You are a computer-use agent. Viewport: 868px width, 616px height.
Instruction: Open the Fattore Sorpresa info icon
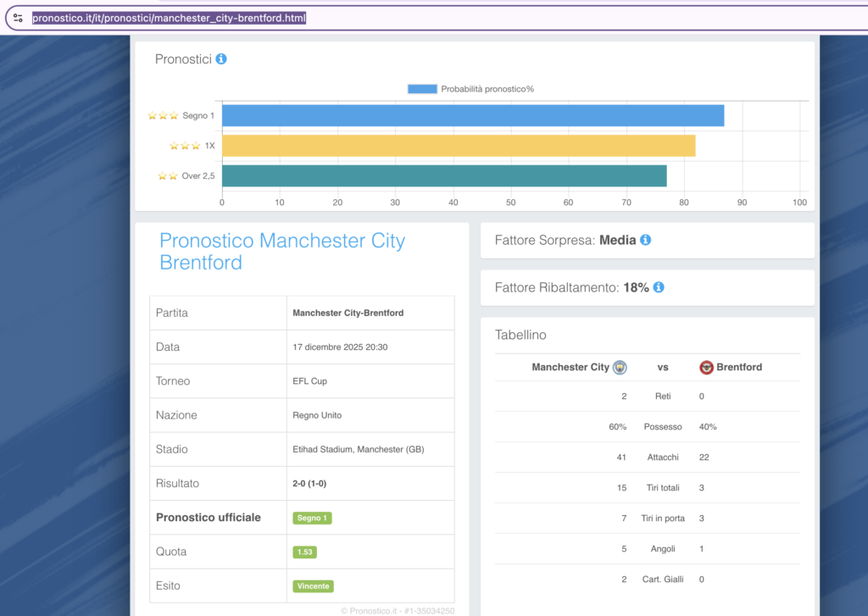[645, 241]
